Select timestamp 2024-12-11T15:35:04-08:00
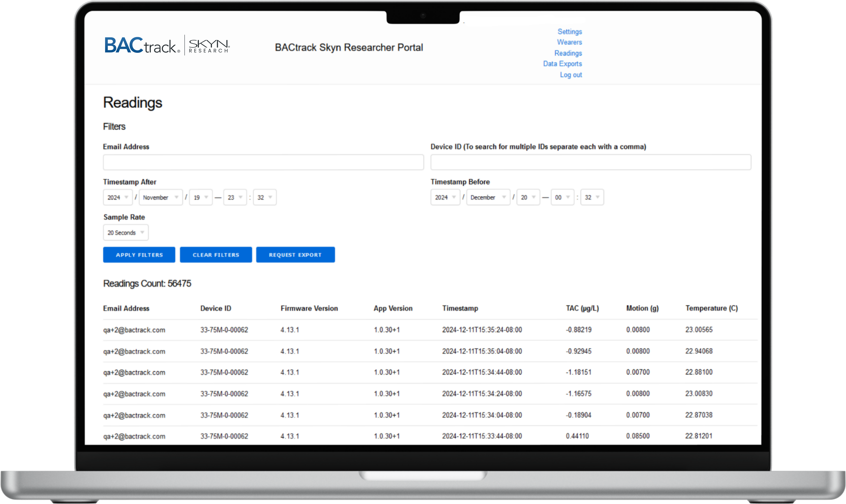846x504 pixels. point(482,351)
